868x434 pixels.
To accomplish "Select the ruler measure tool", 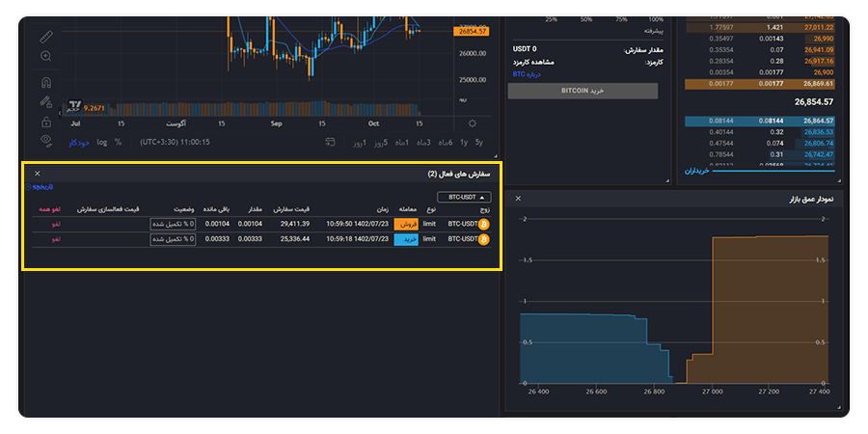I will [46, 38].
